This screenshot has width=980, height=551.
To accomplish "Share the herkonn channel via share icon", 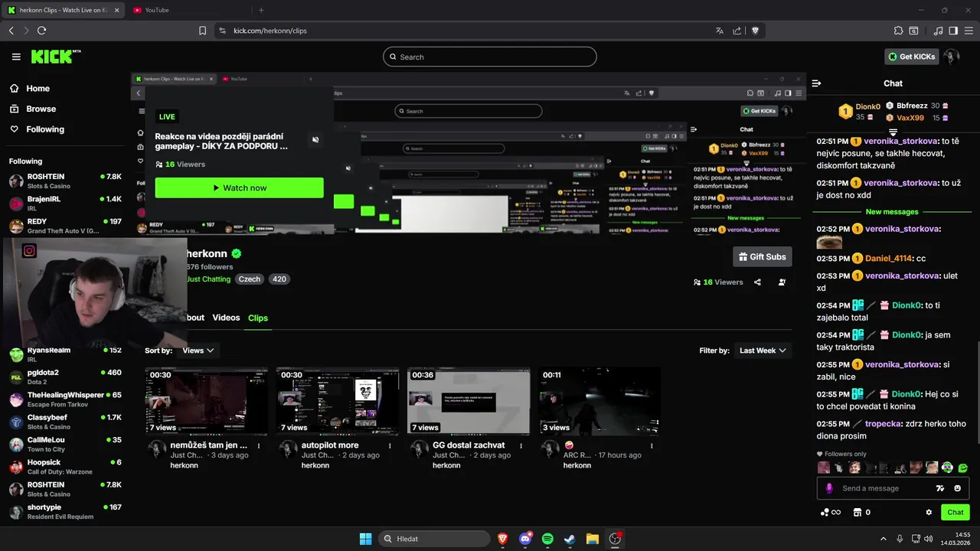I will pos(757,282).
